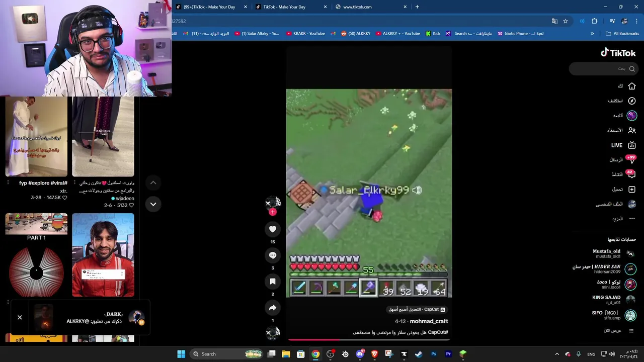Open the (50) ALKRKY bookmark
Screen dimensions: 644x362
(356, 34)
